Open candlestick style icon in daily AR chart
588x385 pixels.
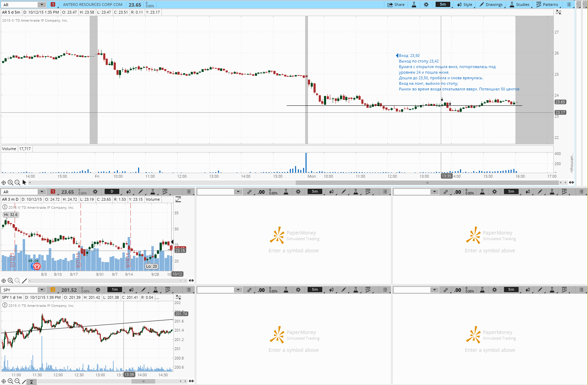129,192
